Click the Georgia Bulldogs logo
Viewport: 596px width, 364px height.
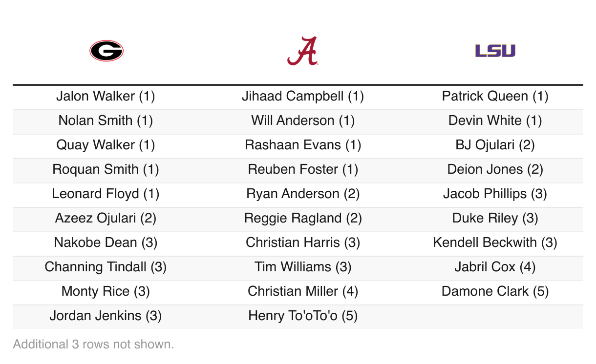[x=106, y=51]
